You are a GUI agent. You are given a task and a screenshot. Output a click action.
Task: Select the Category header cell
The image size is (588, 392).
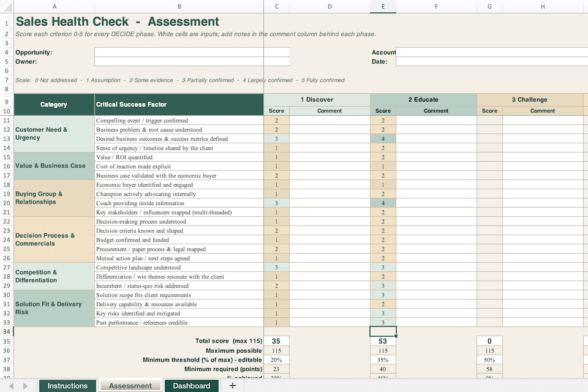(54, 104)
